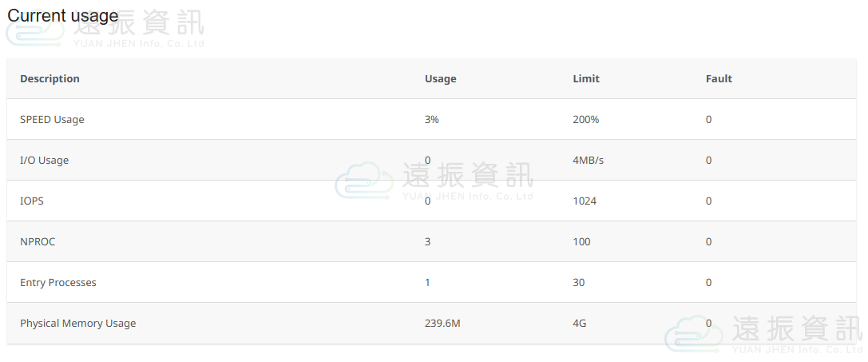Click the Fault value in SPEED Usage row
The width and height of the screenshot is (868, 362).
(x=708, y=119)
